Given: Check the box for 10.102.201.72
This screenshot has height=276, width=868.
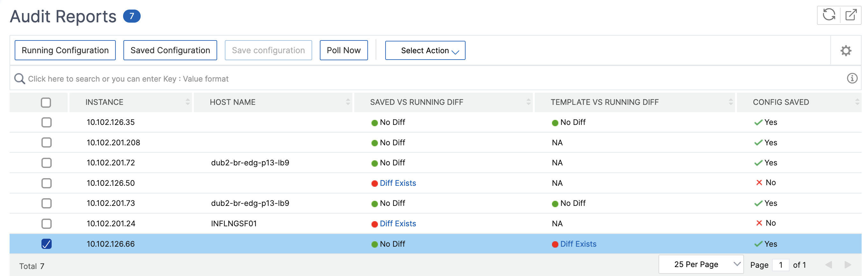Looking at the screenshot, I should [47, 163].
